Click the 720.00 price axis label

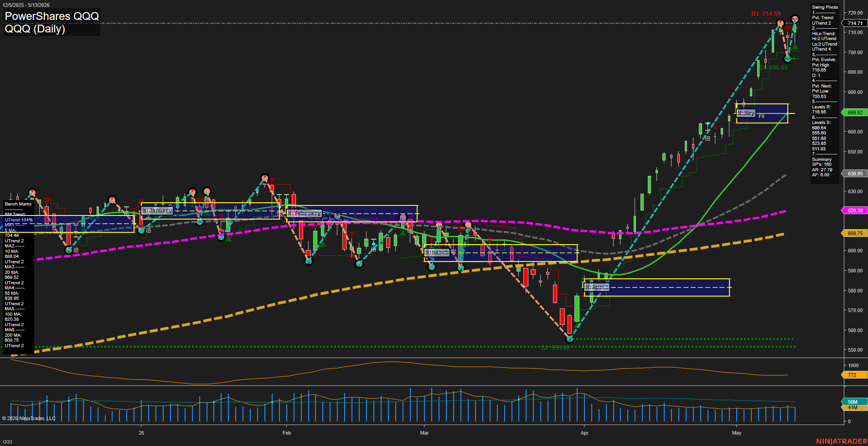pyautogui.click(x=855, y=13)
